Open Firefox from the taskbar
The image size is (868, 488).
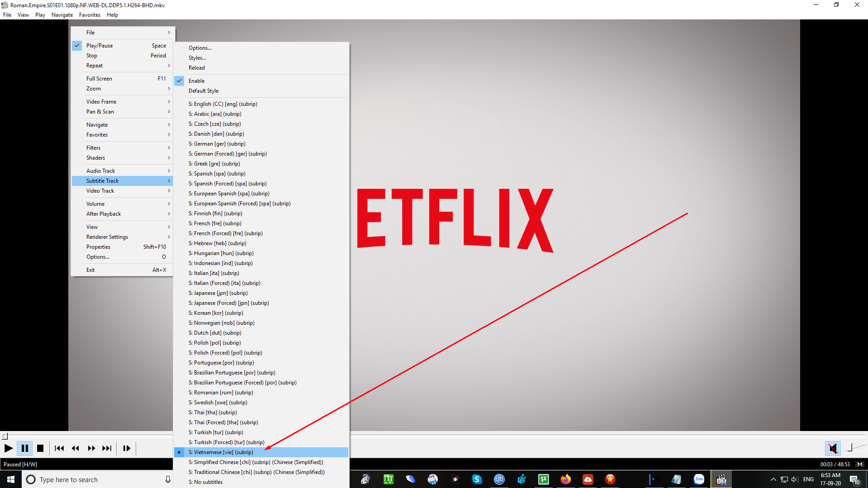click(x=565, y=479)
